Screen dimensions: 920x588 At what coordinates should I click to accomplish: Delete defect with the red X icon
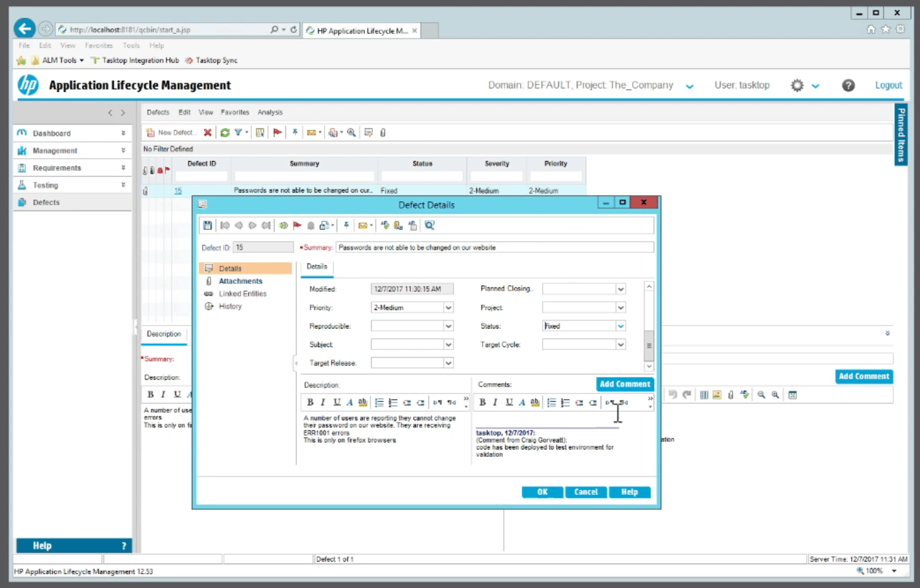207,132
